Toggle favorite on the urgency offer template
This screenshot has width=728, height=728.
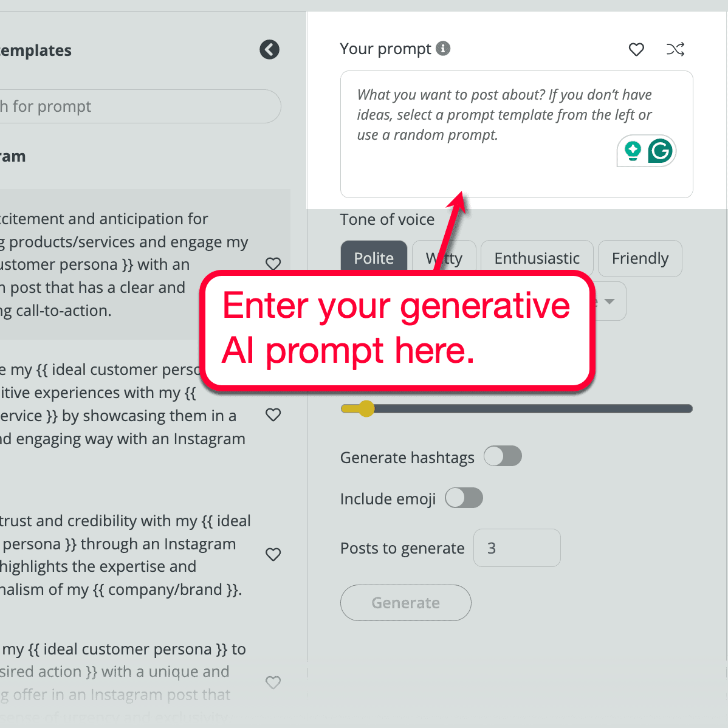pos(273,682)
